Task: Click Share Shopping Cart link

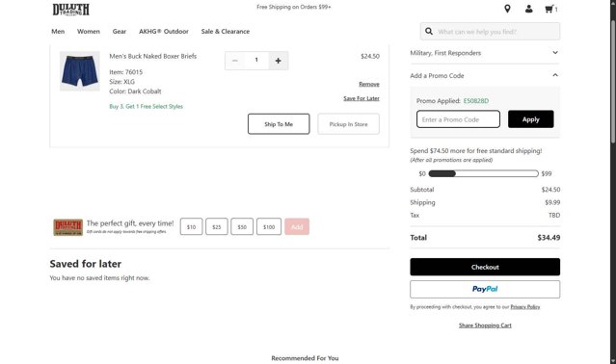Action: click(x=485, y=325)
